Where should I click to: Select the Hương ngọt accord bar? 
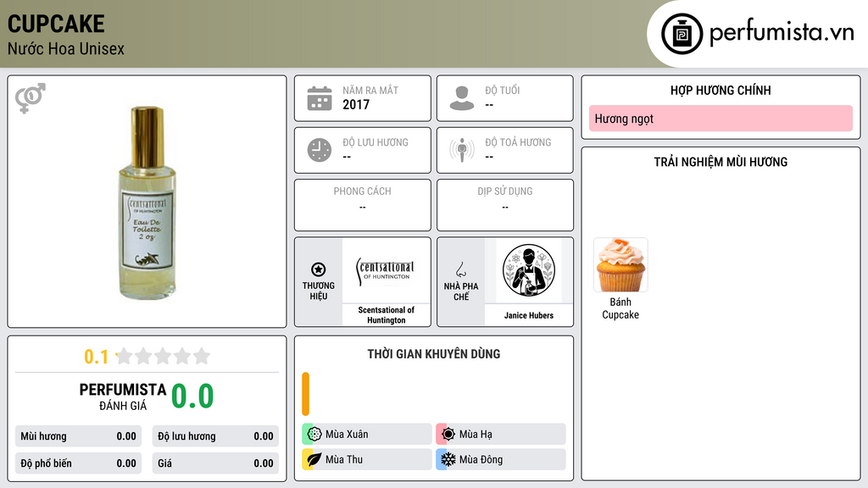click(x=721, y=119)
